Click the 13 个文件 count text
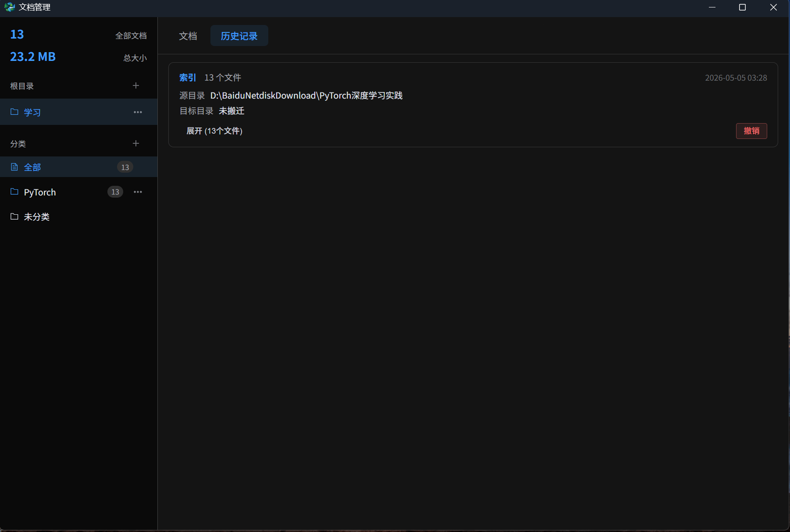This screenshot has height=532, width=790. click(223, 78)
